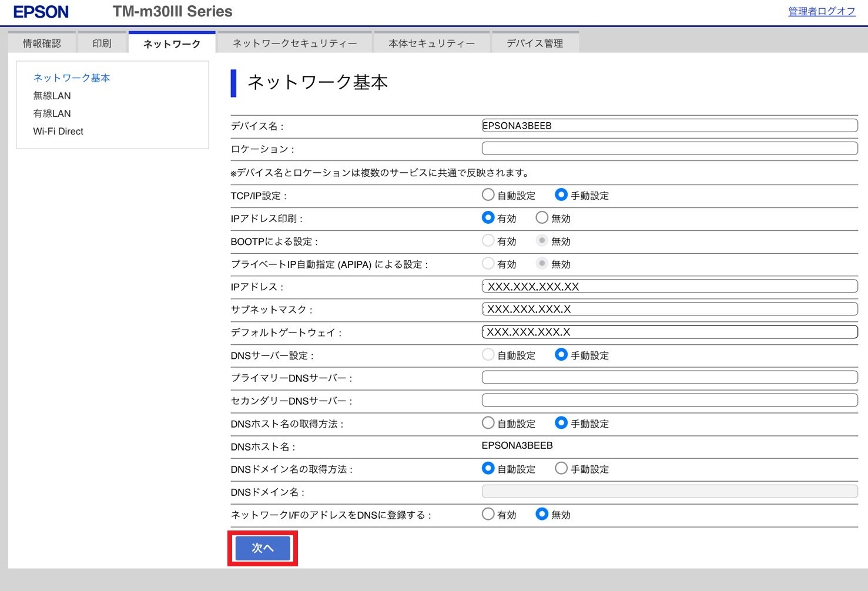
Task: Click the 次へ button
Action: pyautogui.click(x=263, y=548)
